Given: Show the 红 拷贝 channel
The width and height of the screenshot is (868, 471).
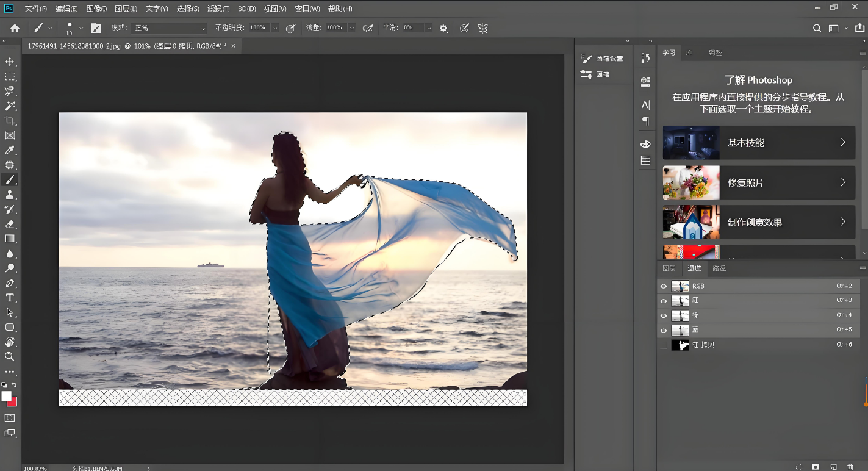Looking at the screenshot, I should tap(664, 345).
